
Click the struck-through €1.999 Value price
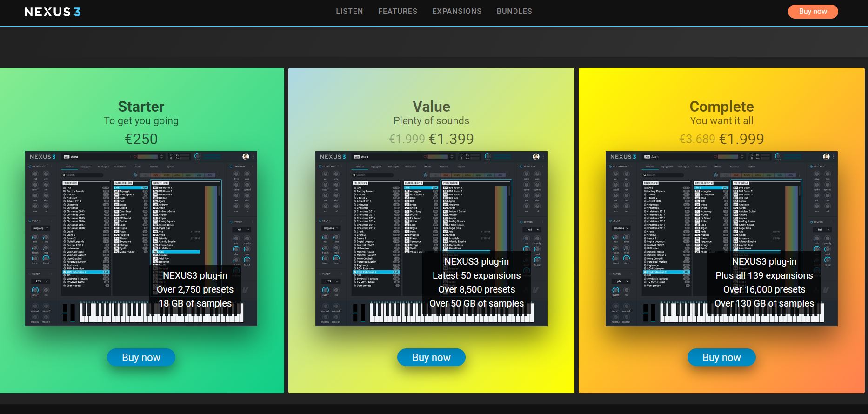pos(407,139)
